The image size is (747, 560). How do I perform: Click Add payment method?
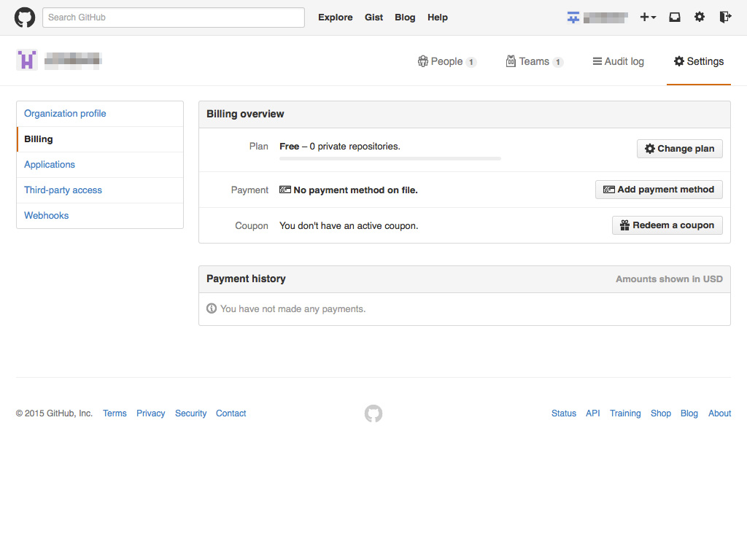(659, 189)
